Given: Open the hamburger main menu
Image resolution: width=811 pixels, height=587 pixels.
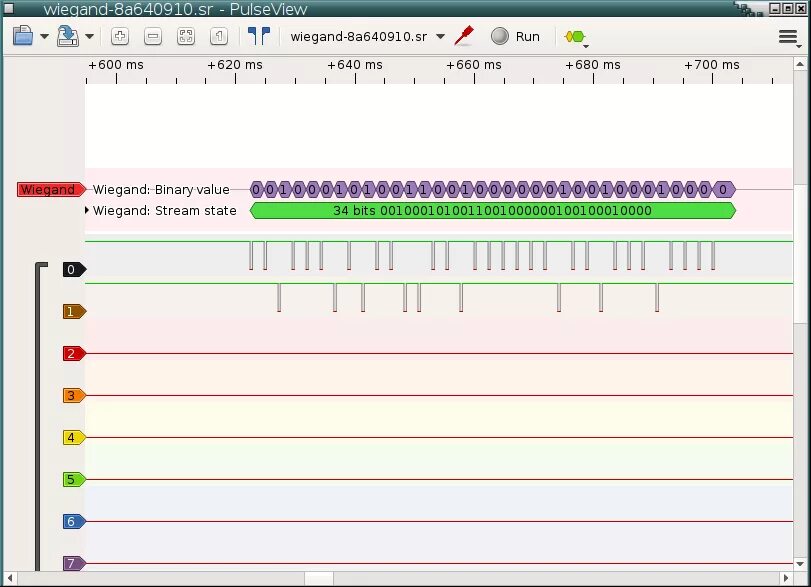Looking at the screenshot, I should click(x=788, y=36).
